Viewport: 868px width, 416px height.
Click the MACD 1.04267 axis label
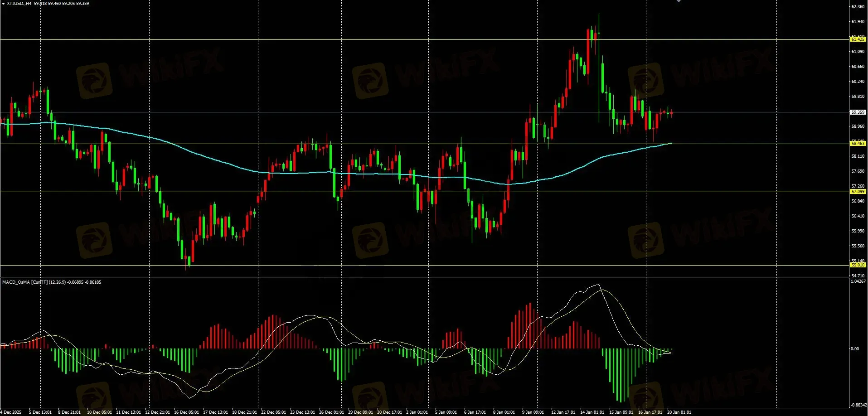[x=858, y=281]
